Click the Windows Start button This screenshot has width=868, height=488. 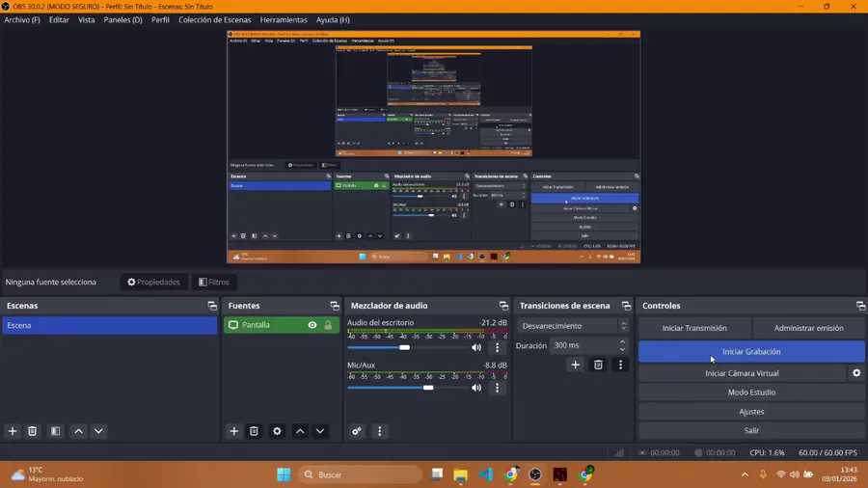click(284, 474)
